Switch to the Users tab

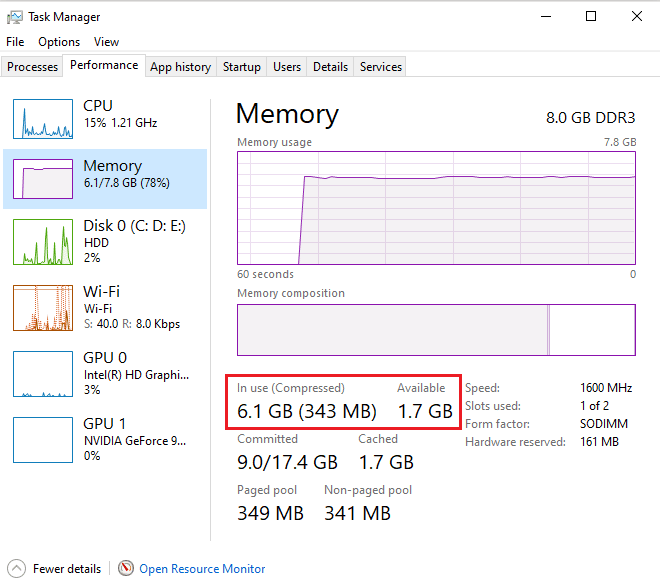tap(287, 67)
